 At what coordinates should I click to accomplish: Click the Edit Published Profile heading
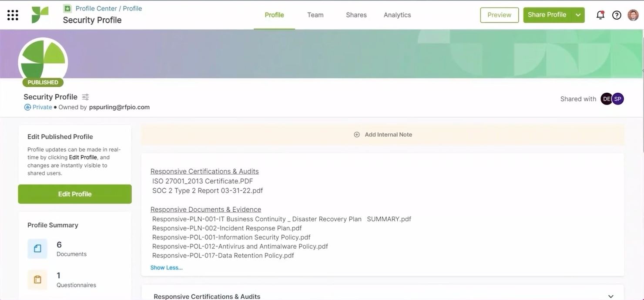point(60,137)
